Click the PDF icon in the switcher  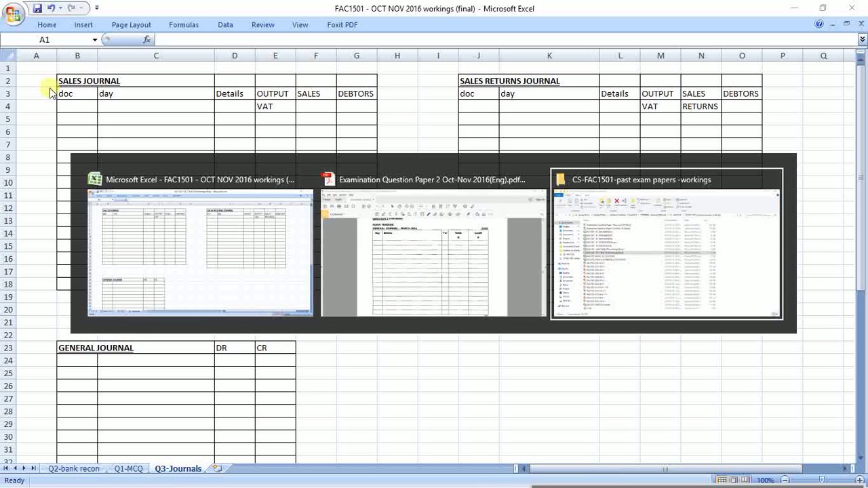328,180
